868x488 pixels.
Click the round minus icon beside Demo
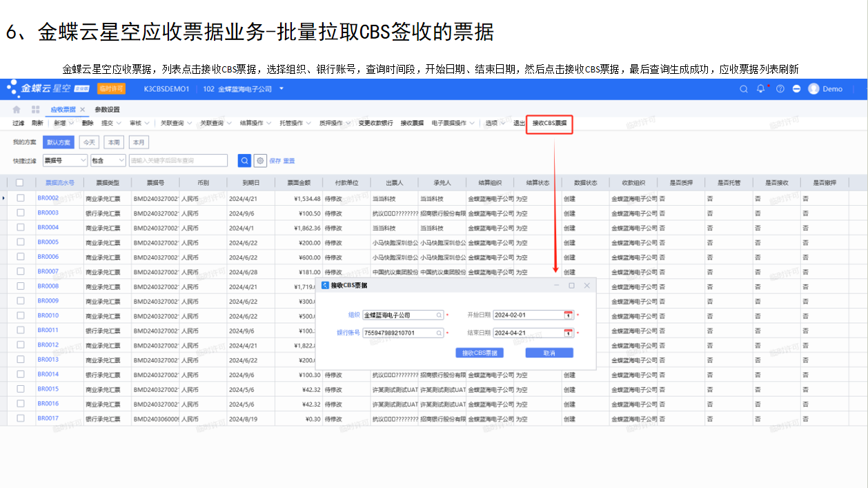click(x=796, y=89)
